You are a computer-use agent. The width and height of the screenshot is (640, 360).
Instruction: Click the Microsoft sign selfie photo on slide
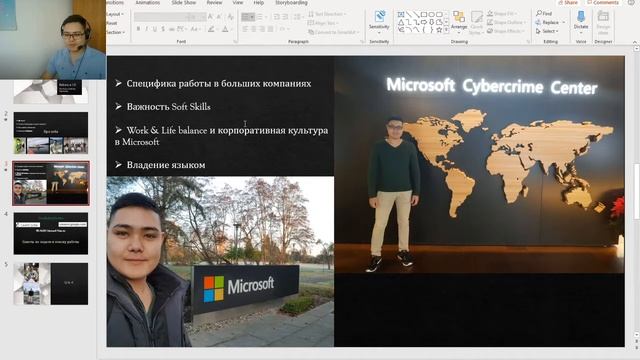point(220,261)
